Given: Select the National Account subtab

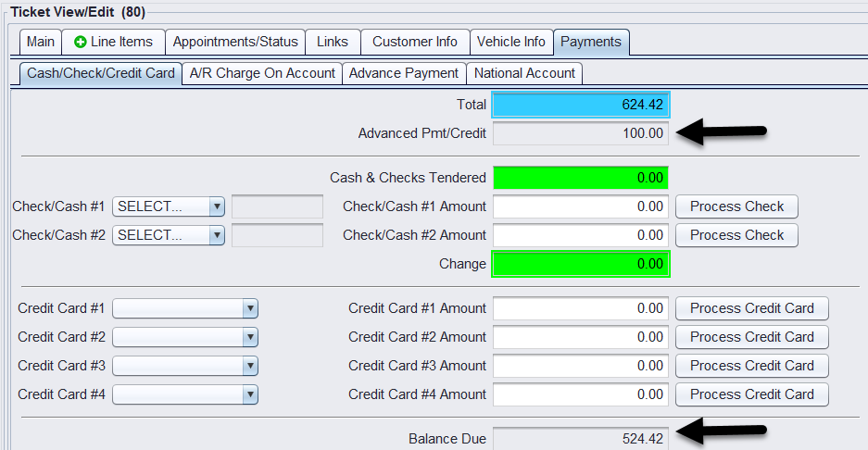Looking at the screenshot, I should click(524, 73).
